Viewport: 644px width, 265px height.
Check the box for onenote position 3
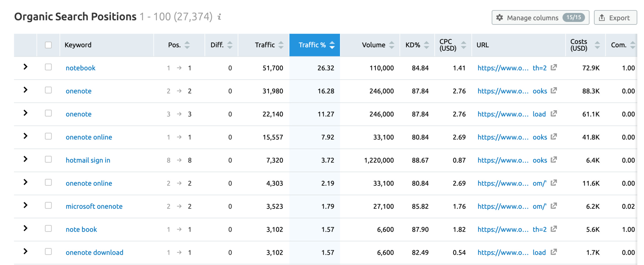tap(48, 113)
